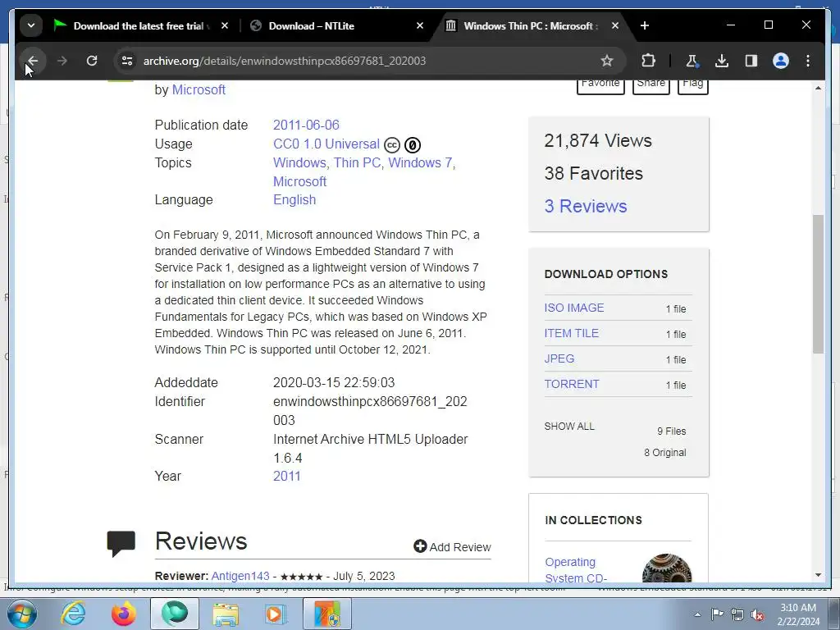
Task: Open the 'Windows' topic link
Action: [299, 163]
